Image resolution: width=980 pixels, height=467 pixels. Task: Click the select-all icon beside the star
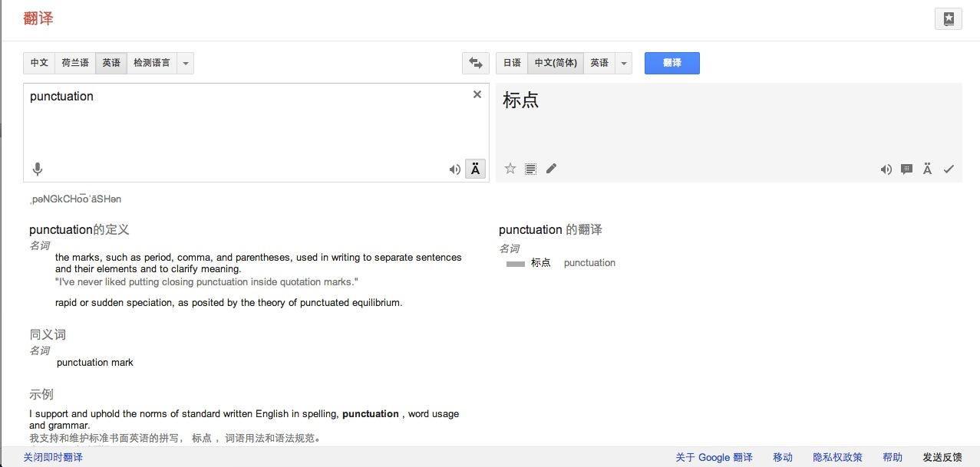pyautogui.click(x=530, y=169)
